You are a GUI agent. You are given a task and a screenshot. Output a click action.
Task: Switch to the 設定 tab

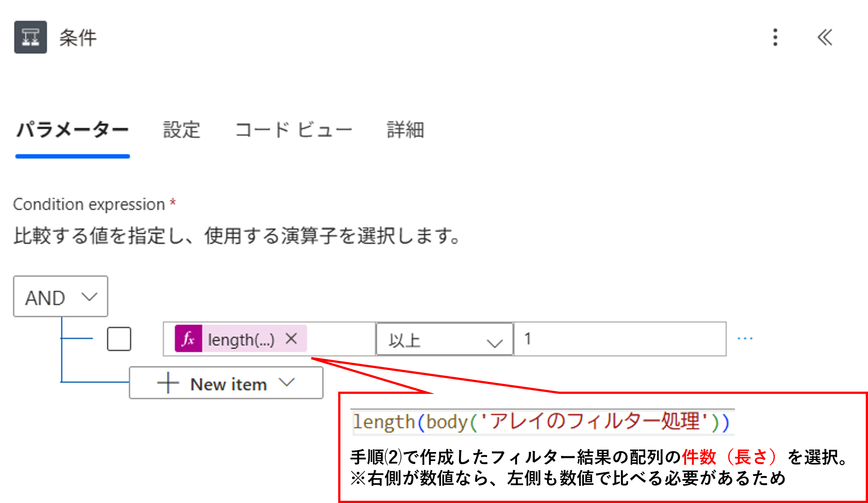click(x=182, y=130)
